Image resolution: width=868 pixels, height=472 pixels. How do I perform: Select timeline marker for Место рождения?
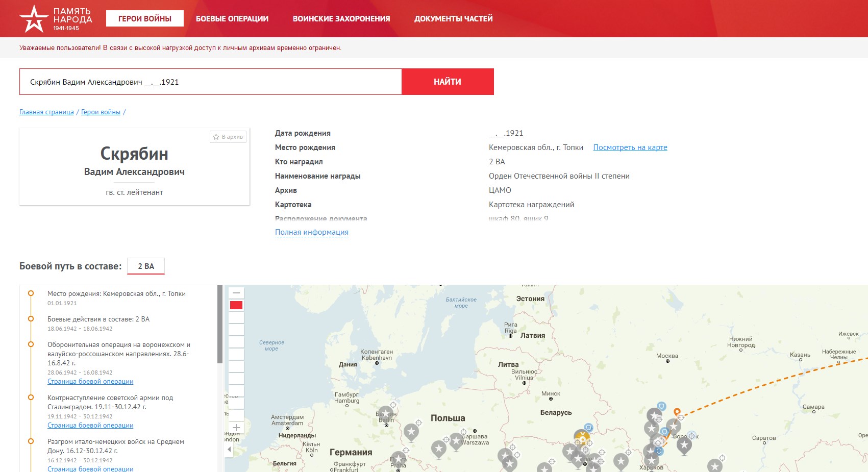pos(31,293)
